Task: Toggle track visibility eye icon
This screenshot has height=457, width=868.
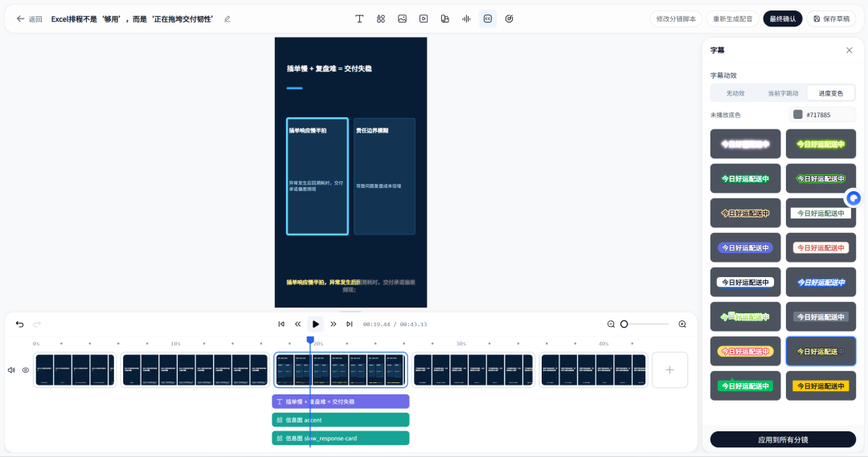Action: (x=26, y=370)
